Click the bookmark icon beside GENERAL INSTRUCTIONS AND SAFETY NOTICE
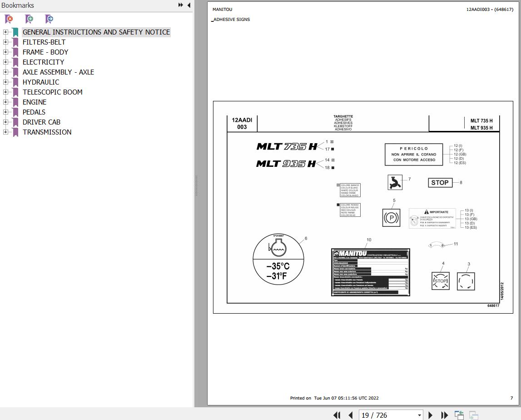 tap(15, 32)
